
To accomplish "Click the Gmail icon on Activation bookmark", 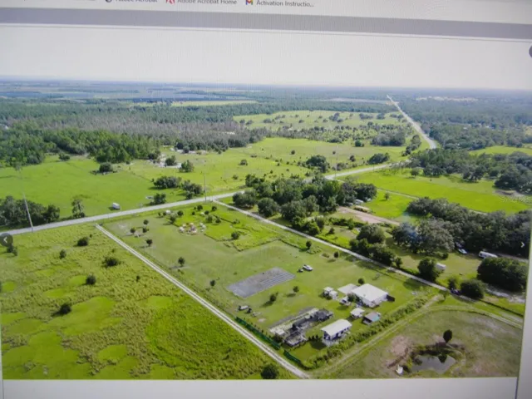I will [x=249, y=2].
